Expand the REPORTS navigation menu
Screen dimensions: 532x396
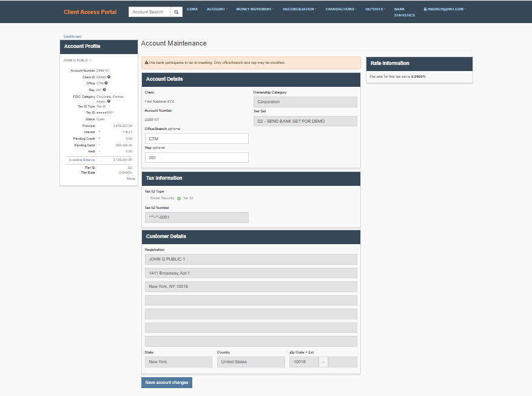click(x=375, y=9)
